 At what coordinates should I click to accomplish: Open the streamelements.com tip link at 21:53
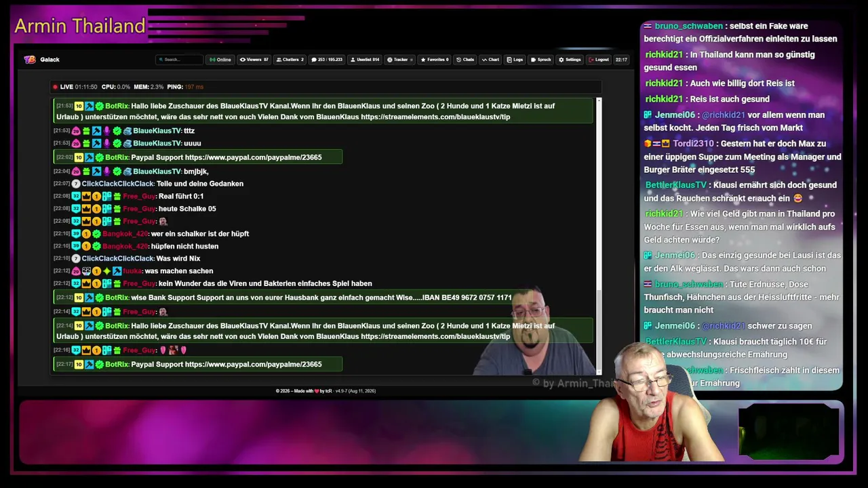(435, 117)
